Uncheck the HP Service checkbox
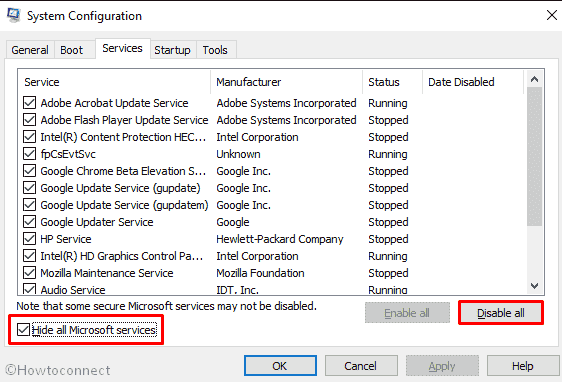The width and height of the screenshot is (562, 382). pyautogui.click(x=29, y=239)
